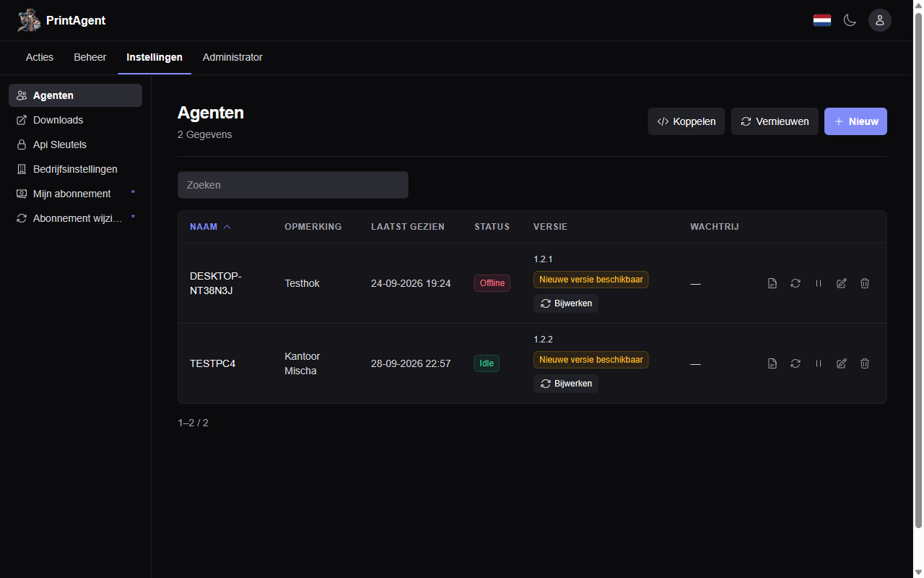This screenshot has width=924, height=578.
Task: Click Nieuwe versie beschikbaar badge for DESKTOP-NT38N3J
Action: (x=591, y=280)
